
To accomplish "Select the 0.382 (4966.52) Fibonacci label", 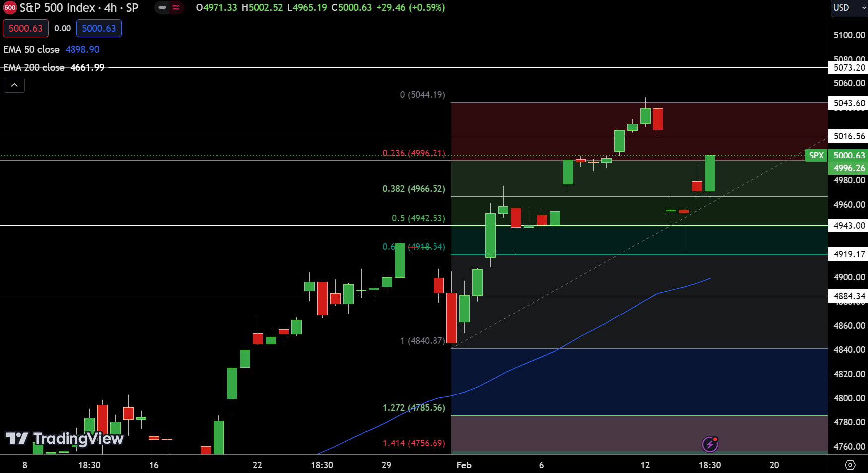I will (x=414, y=189).
